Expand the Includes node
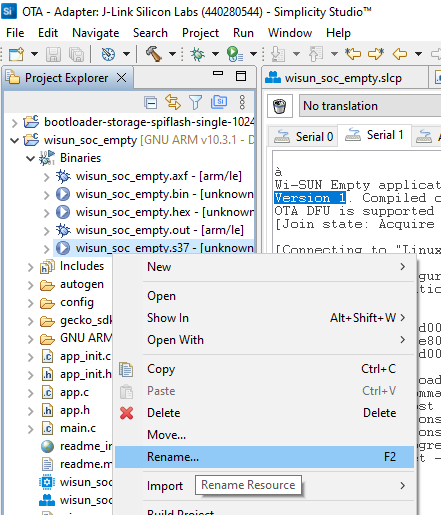 pos(30,267)
